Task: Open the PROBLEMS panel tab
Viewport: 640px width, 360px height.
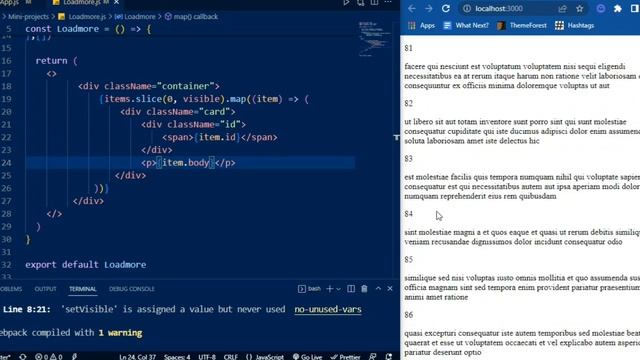Action: click(11, 289)
